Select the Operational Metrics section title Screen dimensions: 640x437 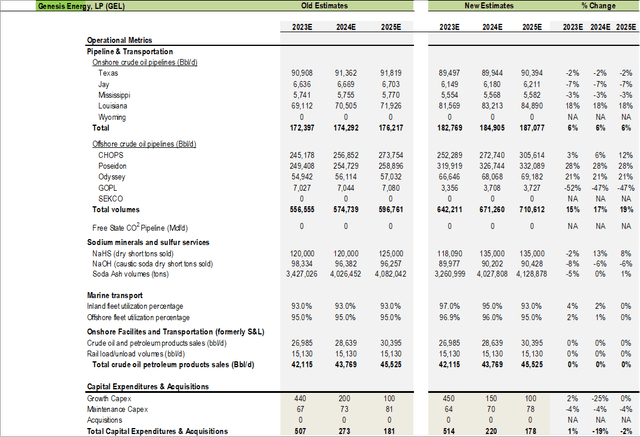point(119,40)
